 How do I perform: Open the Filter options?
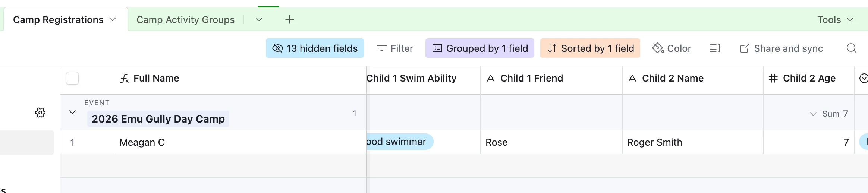pos(395,48)
